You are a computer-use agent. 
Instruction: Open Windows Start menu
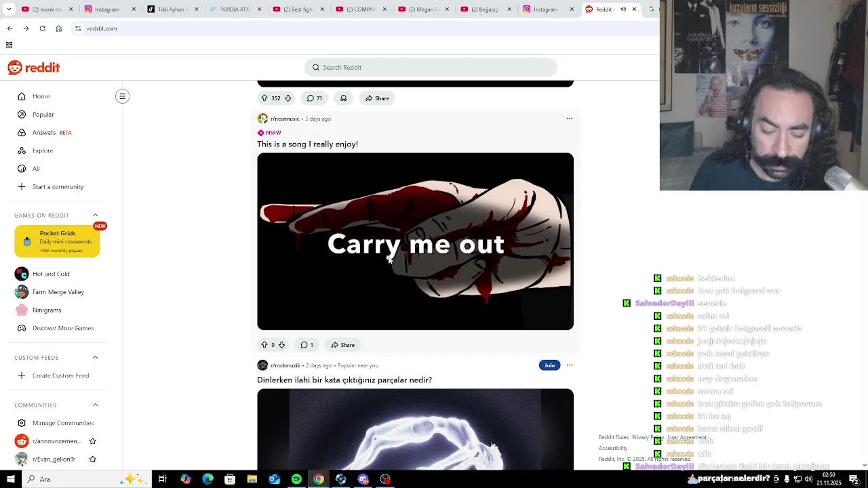point(10,479)
